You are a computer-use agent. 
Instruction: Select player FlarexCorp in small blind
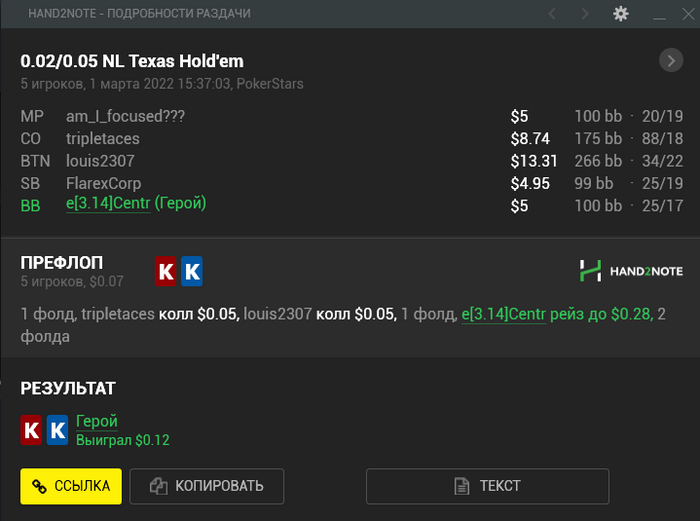click(104, 183)
